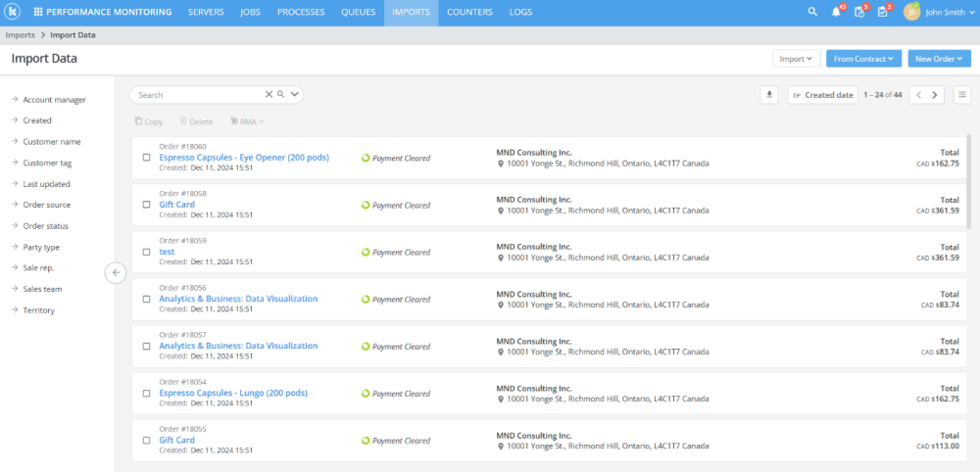Select checkbox for order #18056
980x472 pixels.
click(x=146, y=299)
